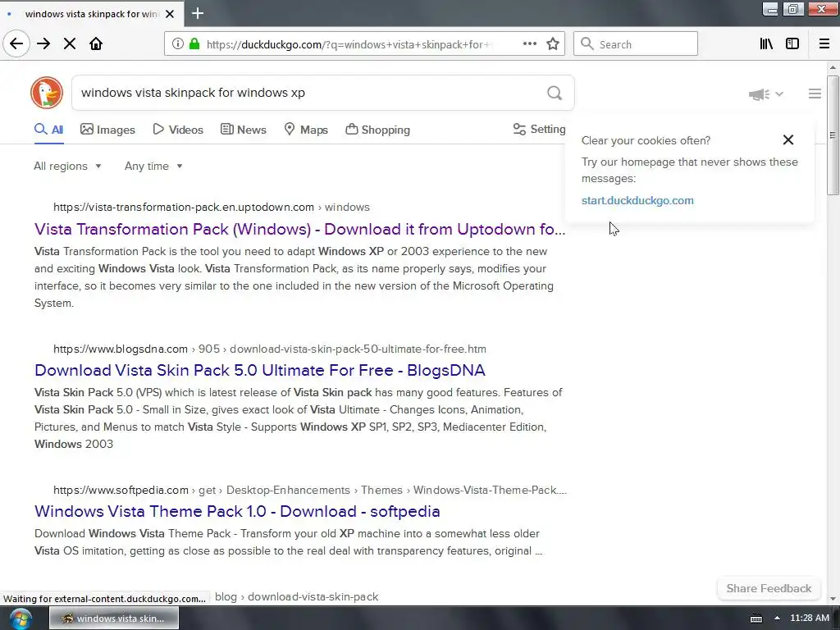Image resolution: width=840 pixels, height=630 pixels.
Task: Close the windows vista skinpack tab
Action: (170, 14)
